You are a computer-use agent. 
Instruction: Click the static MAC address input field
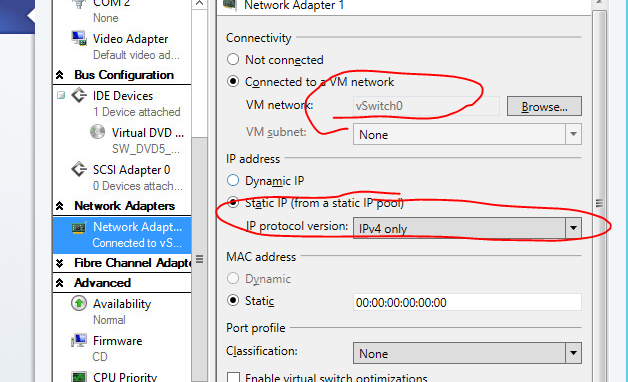coord(467,302)
